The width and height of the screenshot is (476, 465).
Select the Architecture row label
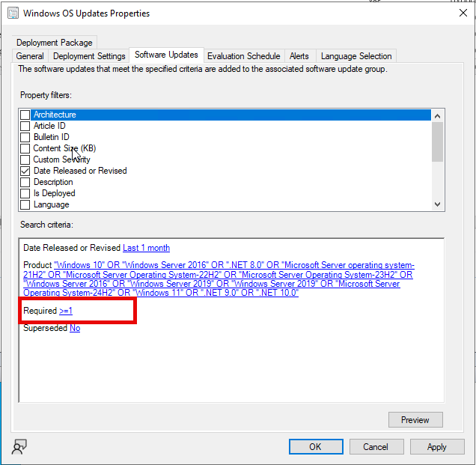(x=55, y=115)
